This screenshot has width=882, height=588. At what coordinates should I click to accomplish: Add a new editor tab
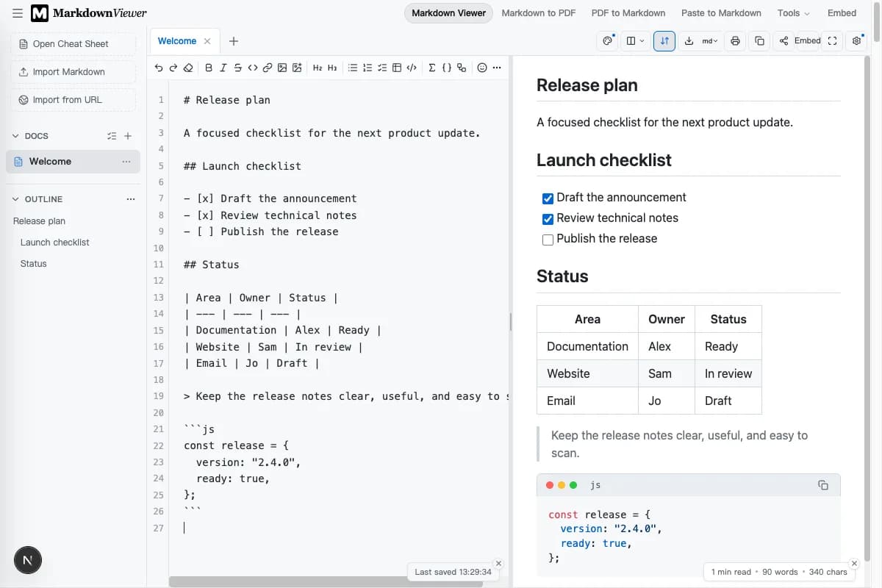[234, 41]
